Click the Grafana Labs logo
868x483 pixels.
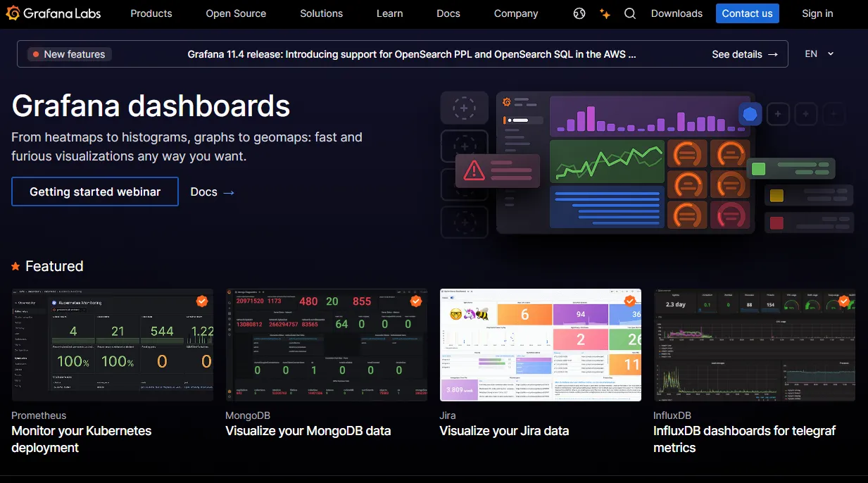coord(54,13)
